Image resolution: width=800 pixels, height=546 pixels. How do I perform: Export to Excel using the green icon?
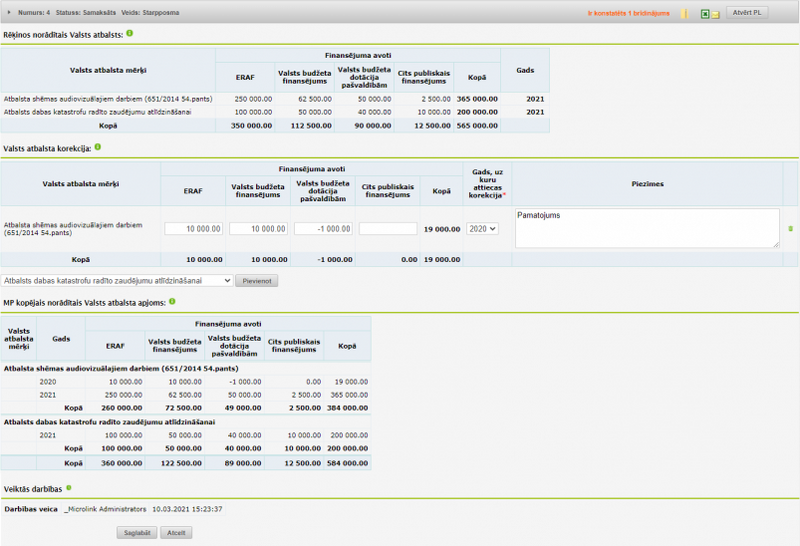click(705, 14)
